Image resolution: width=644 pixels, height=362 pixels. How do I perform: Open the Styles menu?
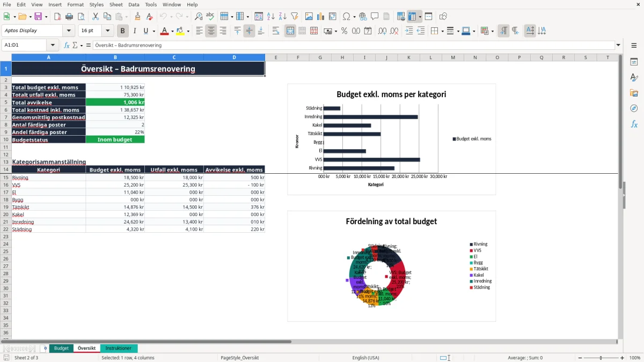tap(97, 4)
